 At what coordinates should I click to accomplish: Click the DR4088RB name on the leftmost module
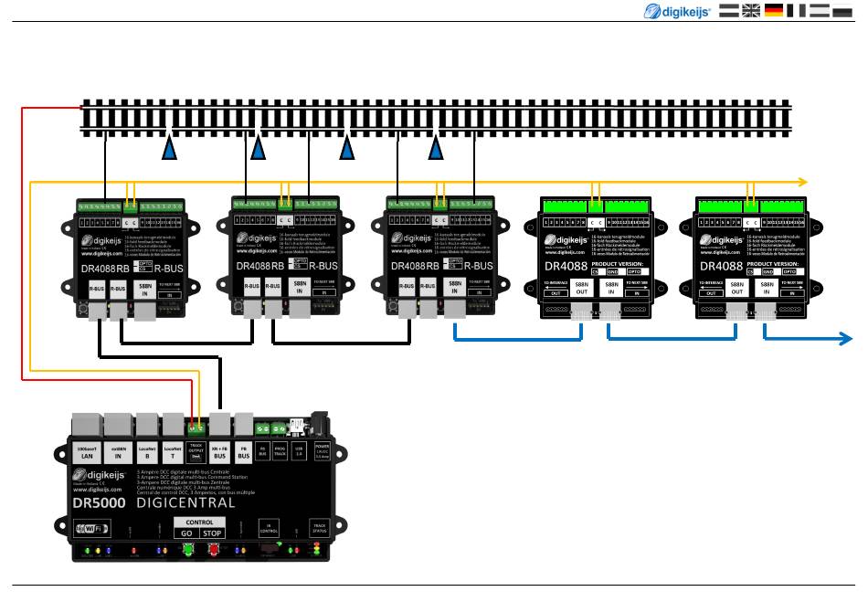(x=105, y=269)
